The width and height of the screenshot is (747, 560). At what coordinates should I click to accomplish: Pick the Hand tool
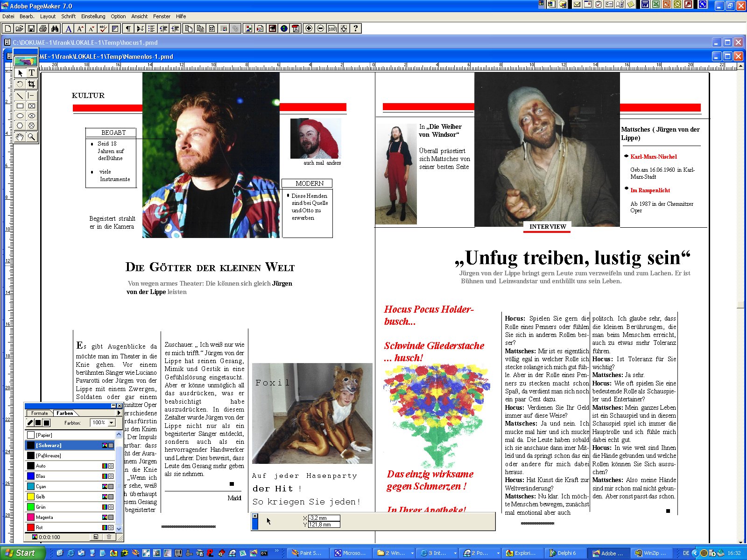click(20, 137)
